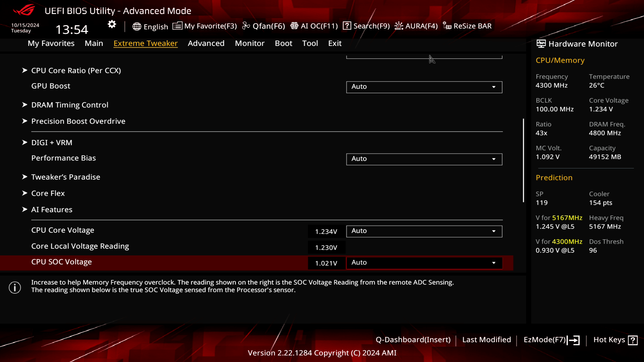
Task: Expand CPU Core Ratio Per CCX
Action: click(75, 70)
